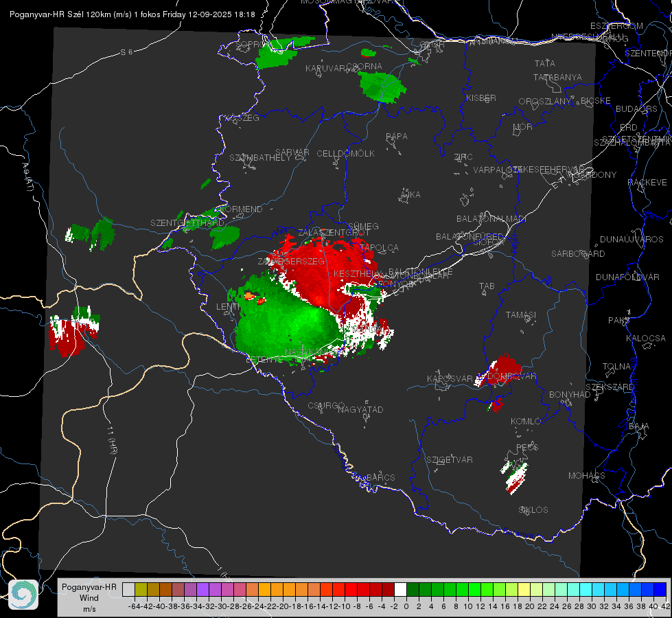
Task: Click the S 6 road label
Action: (x=126, y=52)
